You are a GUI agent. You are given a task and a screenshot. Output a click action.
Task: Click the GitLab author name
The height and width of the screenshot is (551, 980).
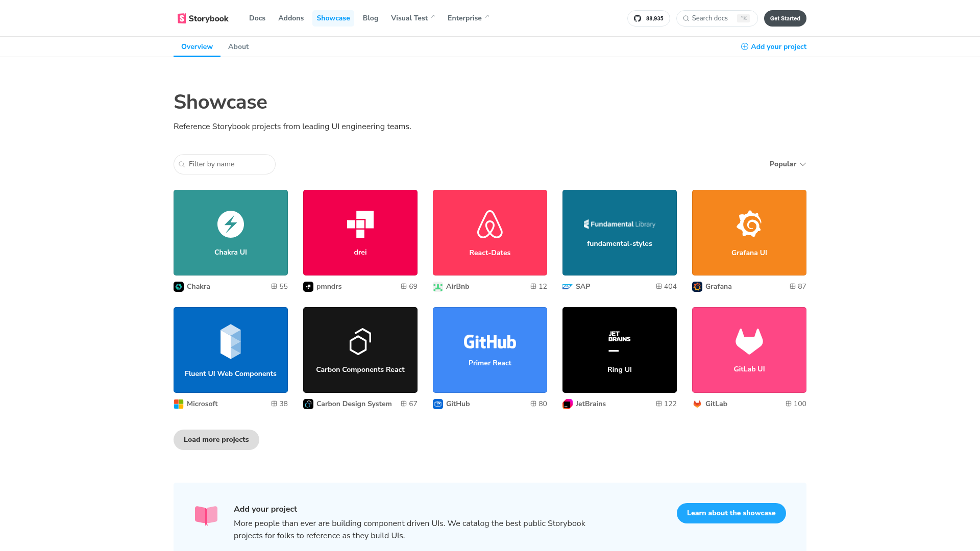point(716,404)
